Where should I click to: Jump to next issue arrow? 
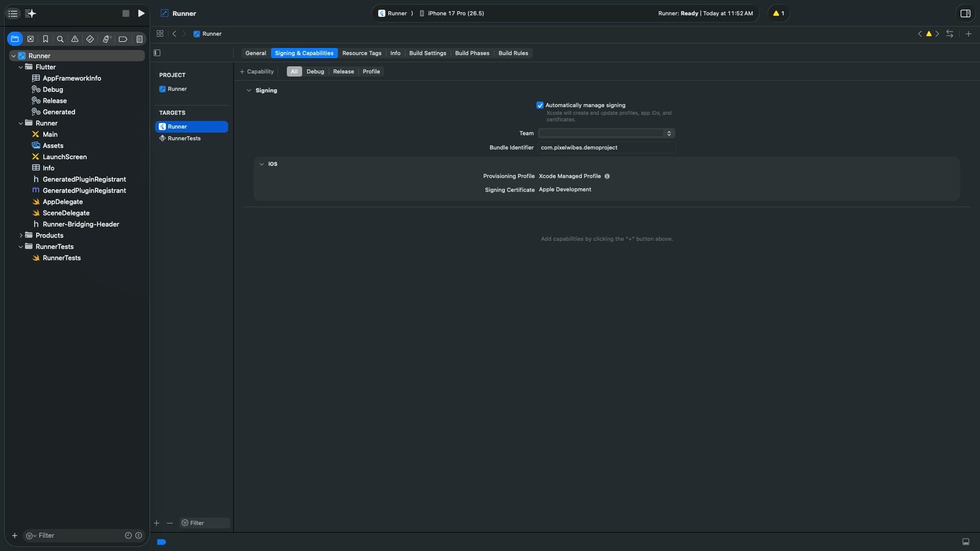[x=937, y=34]
